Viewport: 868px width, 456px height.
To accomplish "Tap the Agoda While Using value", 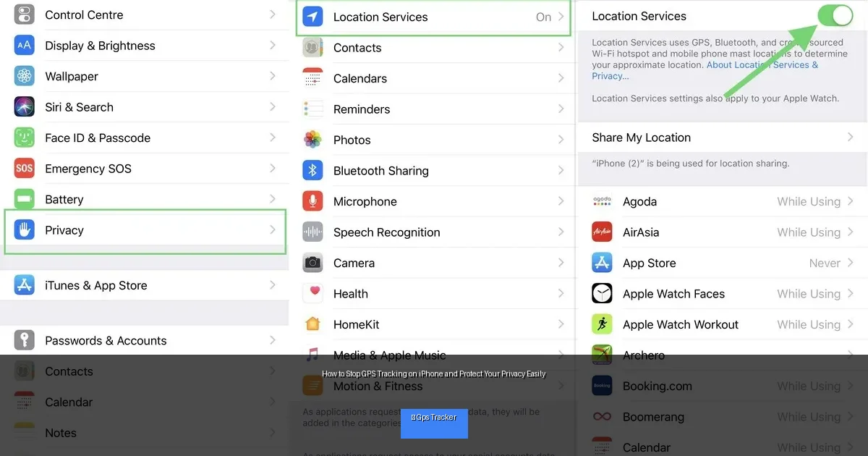I will pos(809,201).
